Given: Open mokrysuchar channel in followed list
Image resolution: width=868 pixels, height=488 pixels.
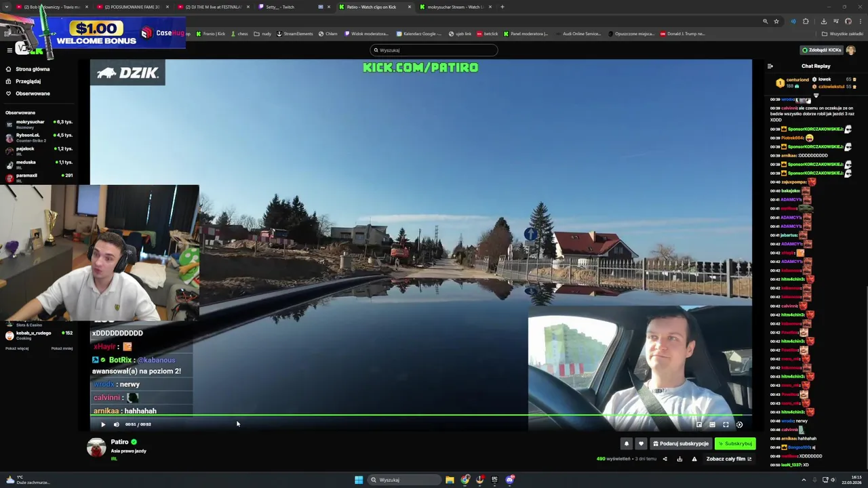Looking at the screenshot, I should pos(39,124).
